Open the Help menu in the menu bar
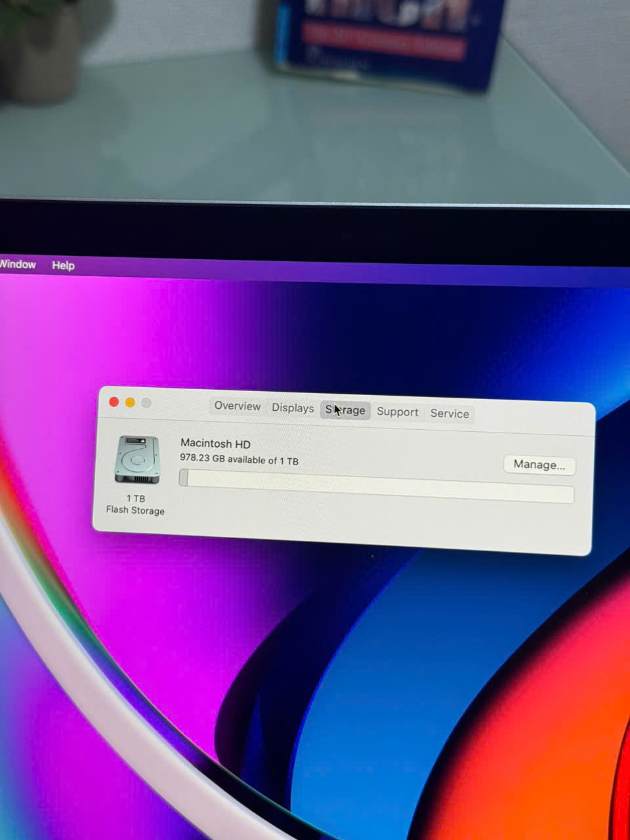This screenshot has width=630, height=840. click(x=63, y=266)
